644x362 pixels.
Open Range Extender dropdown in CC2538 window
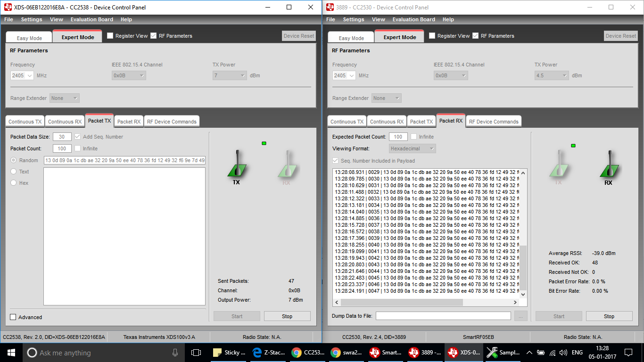click(65, 98)
